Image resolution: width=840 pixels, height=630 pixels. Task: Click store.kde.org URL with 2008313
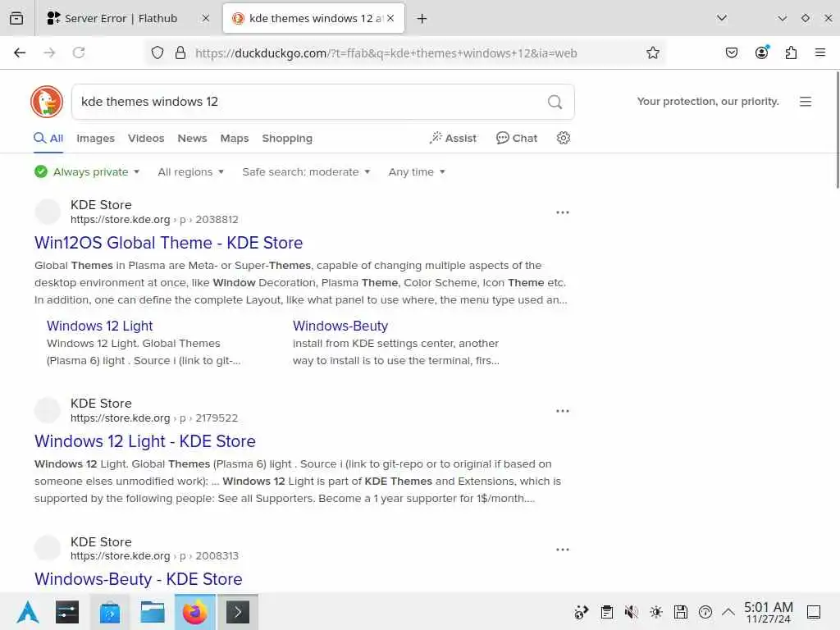pyautogui.click(x=154, y=556)
